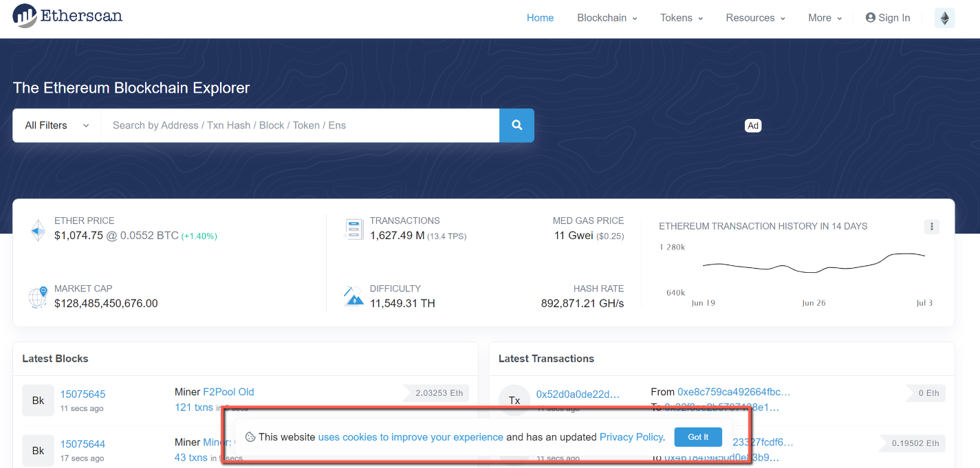Click the Ether Price ethereum icon

click(x=38, y=230)
